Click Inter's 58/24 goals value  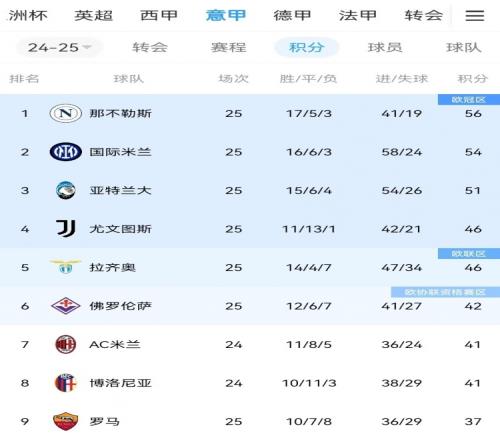[402, 152]
